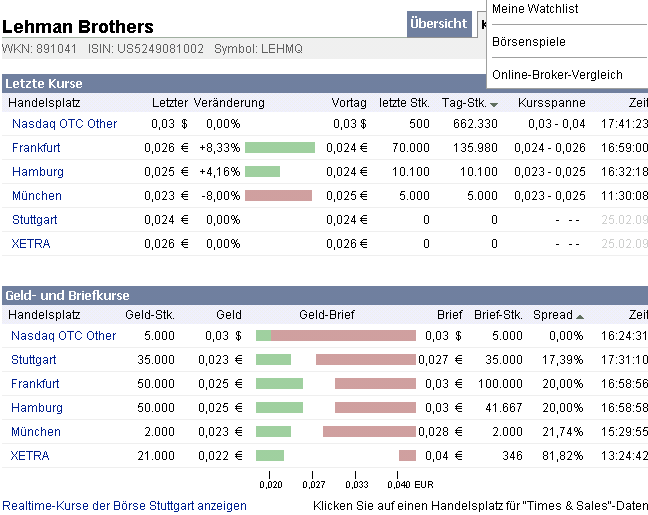Open Börsenspiele from the menu
The height and width of the screenshot is (515, 648).
point(528,42)
